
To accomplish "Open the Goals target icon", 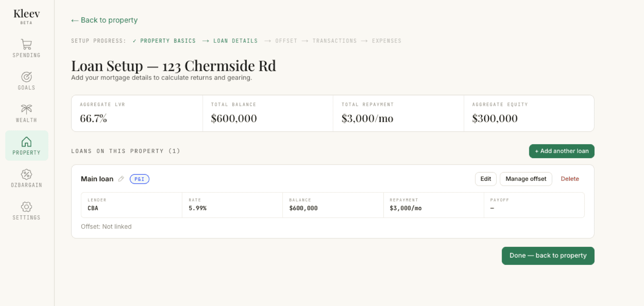I will tap(27, 77).
